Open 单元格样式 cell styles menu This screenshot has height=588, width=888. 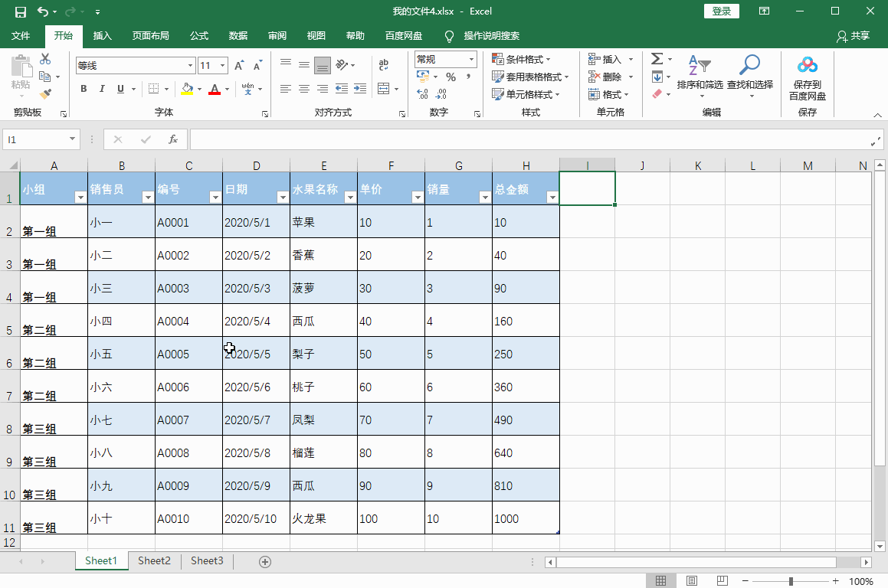click(526, 94)
